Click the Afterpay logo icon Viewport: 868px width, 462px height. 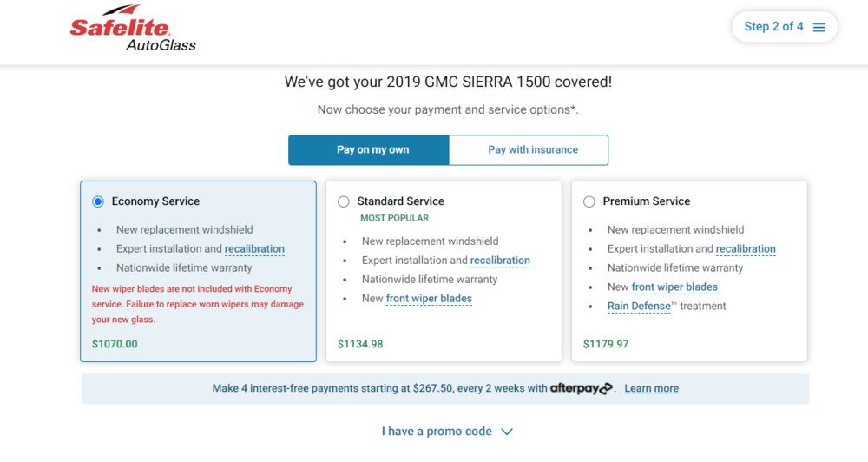coord(582,389)
